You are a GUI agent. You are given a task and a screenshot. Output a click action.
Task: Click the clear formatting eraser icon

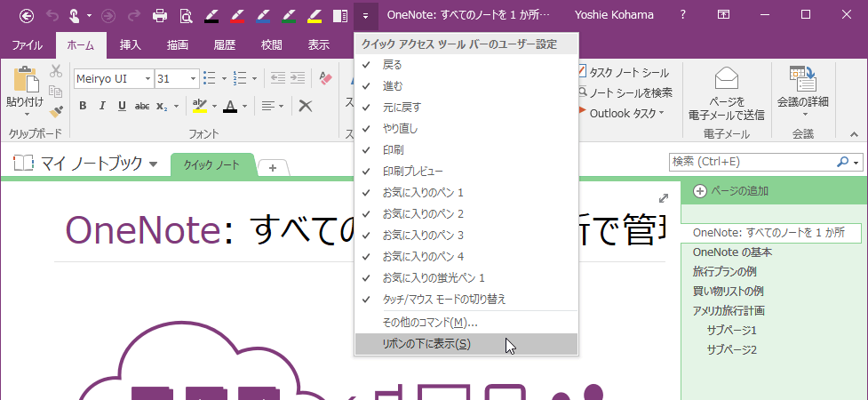(x=325, y=79)
